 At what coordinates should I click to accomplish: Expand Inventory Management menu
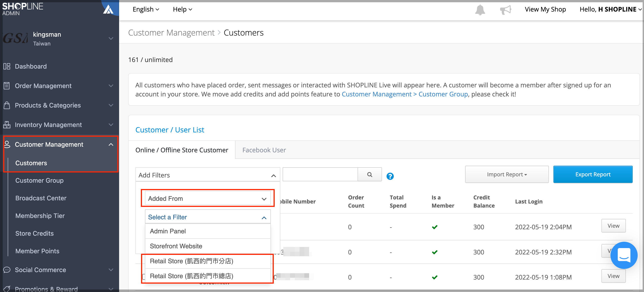click(x=111, y=124)
